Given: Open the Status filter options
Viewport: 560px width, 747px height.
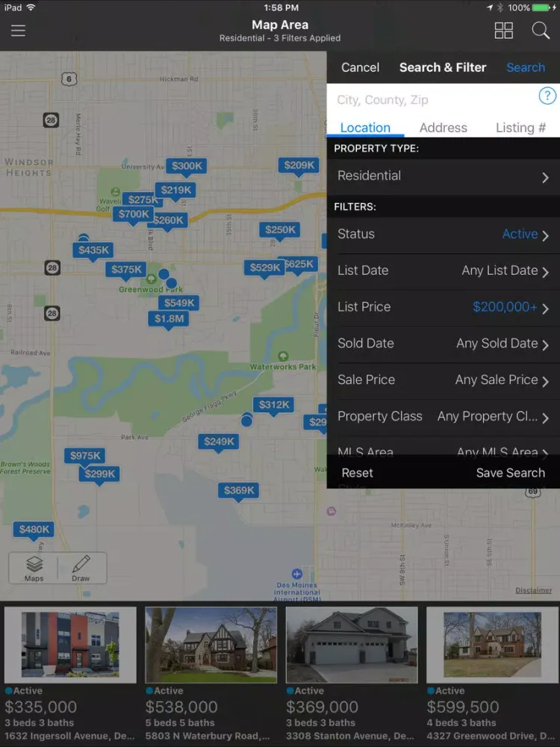Looking at the screenshot, I should tap(443, 235).
